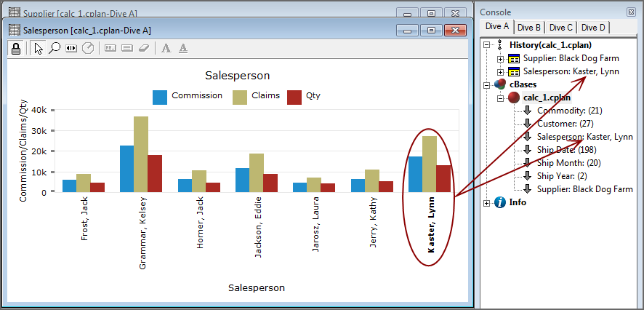Viewport: 644px width, 310px height.
Task: Collapse the calc_1.cplan tree node
Action: tap(500, 98)
